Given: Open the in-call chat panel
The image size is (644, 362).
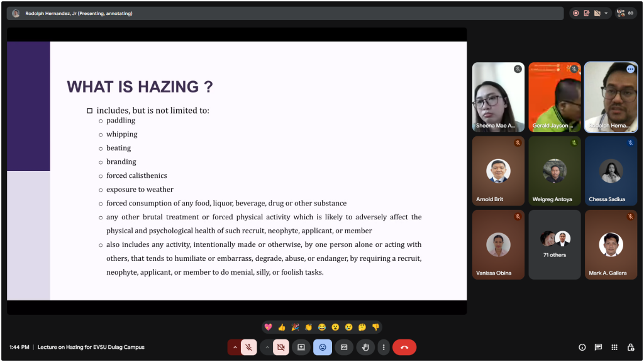Looking at the screenshot, I should pyautogui.click(x=598, y=347).
